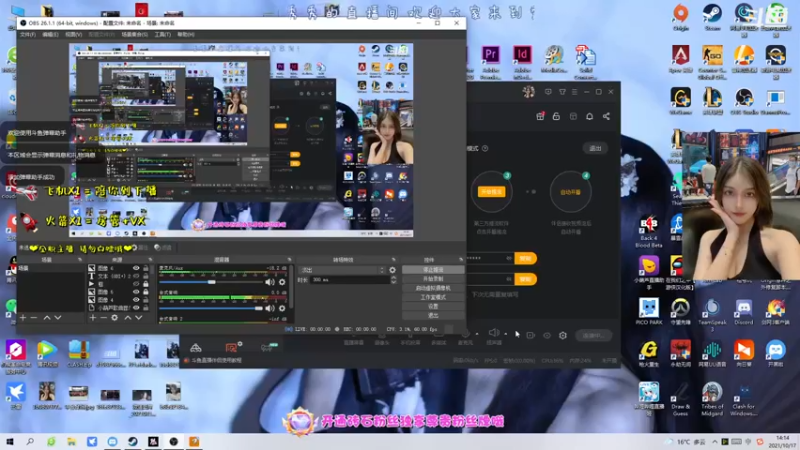The width and height of the screenshot is (800, 450).
Task: Open the gift box icon in Douyu companion
Action: pos(540,116)
